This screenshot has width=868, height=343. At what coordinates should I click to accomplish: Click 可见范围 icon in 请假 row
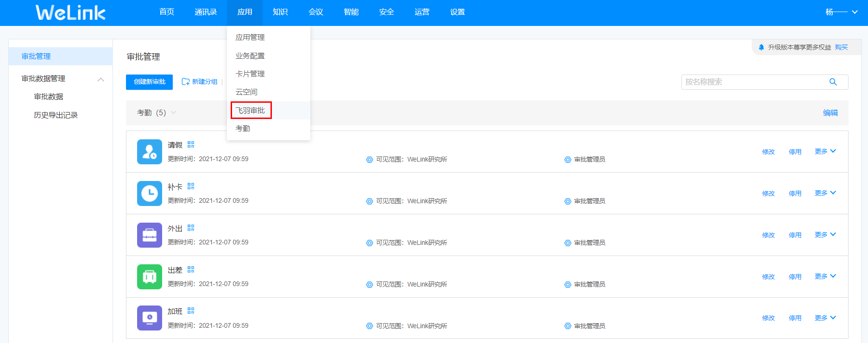[x=370, y=160]
